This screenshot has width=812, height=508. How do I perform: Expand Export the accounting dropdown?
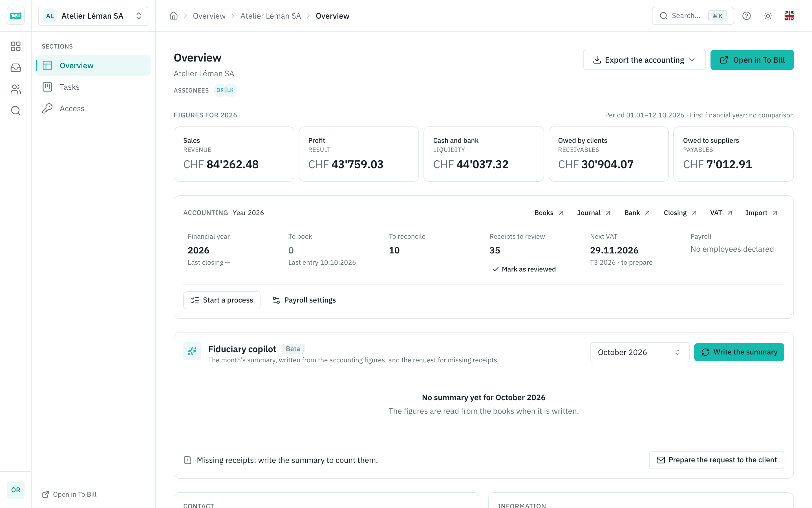click(x=644, y=60)
